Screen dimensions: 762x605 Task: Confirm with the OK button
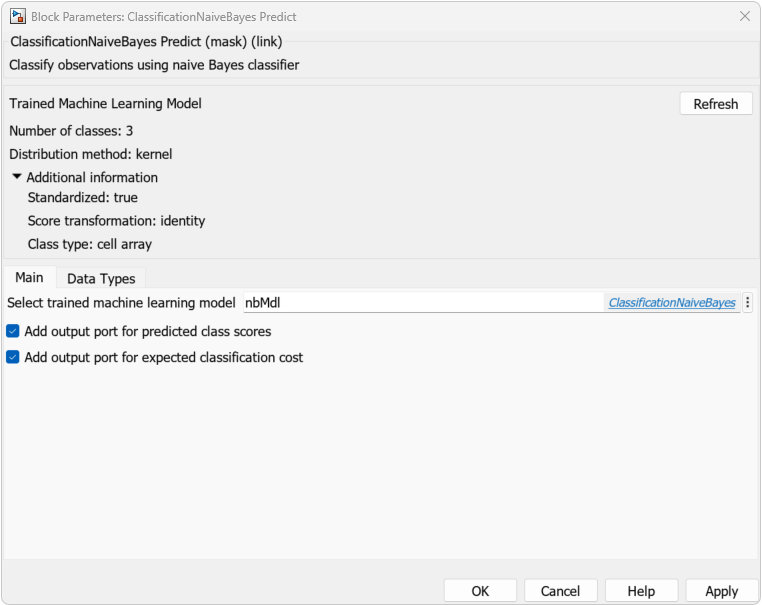(x=480, y=591)
